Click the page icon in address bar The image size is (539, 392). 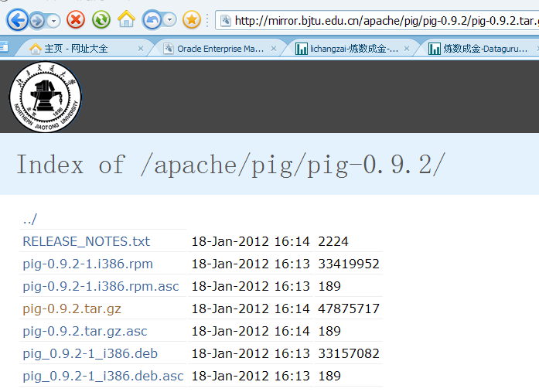(x=226, y=21)
